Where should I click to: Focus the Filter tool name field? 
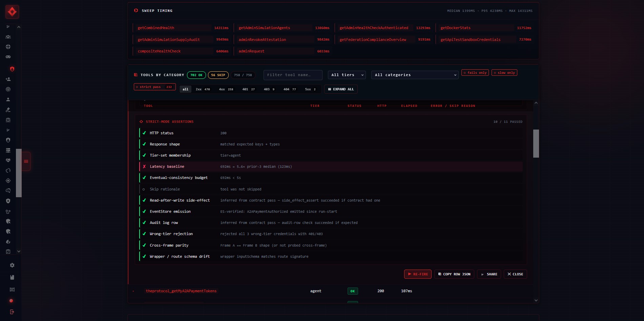click(x=293, y=75)
